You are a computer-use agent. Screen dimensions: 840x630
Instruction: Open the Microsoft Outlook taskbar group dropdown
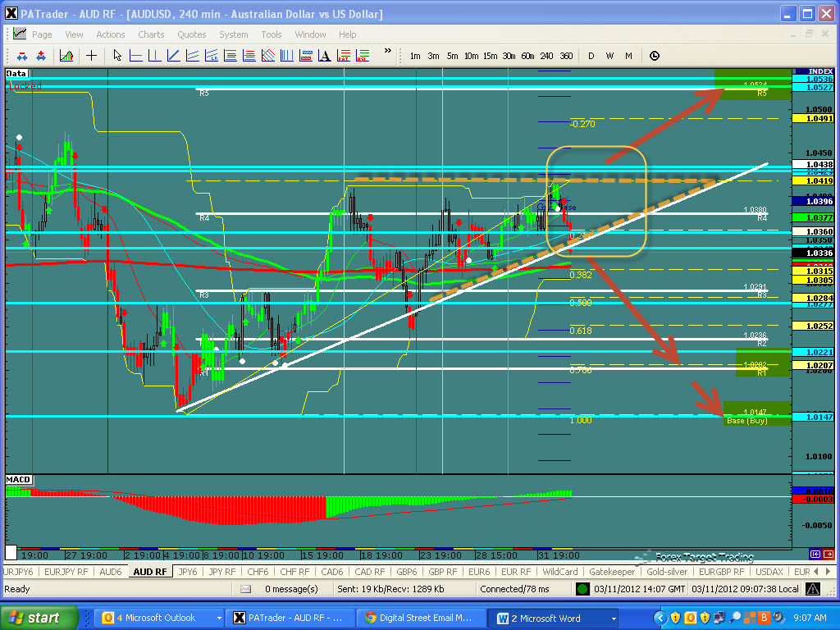pos(219,618)
